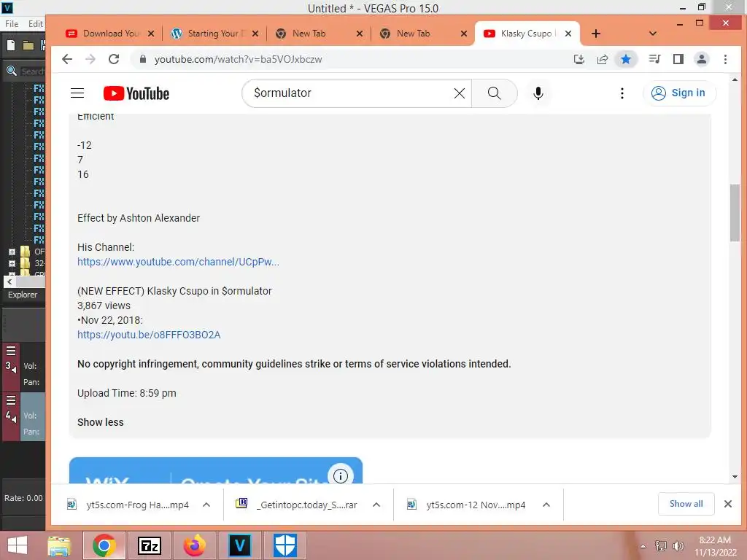The width and height of the screenshot is (747, 560).
Task: Start voice search with microphone icon
Action: (538, 93)
